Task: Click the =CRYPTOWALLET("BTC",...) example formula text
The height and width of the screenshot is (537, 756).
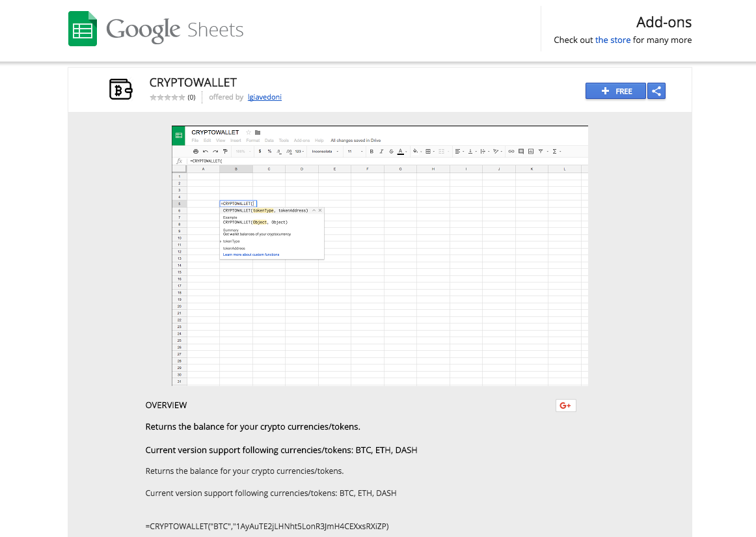Action: click(267, 527)
